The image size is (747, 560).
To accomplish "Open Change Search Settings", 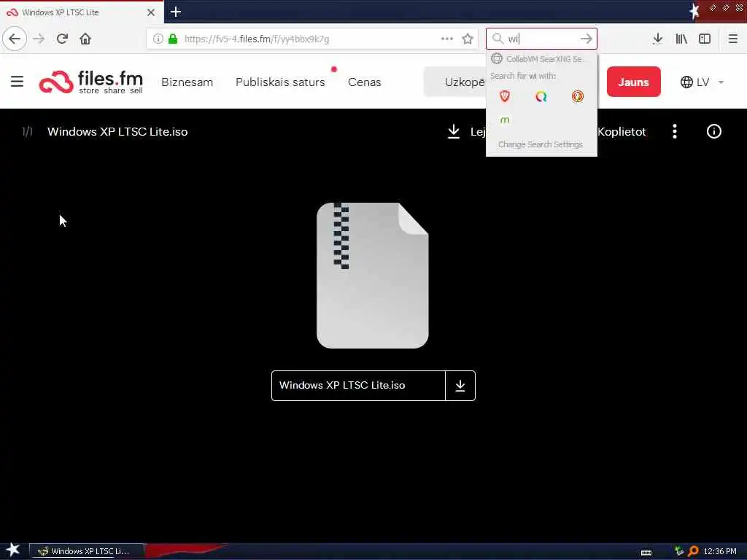I will pyautogui.click(x=541, y=144).
